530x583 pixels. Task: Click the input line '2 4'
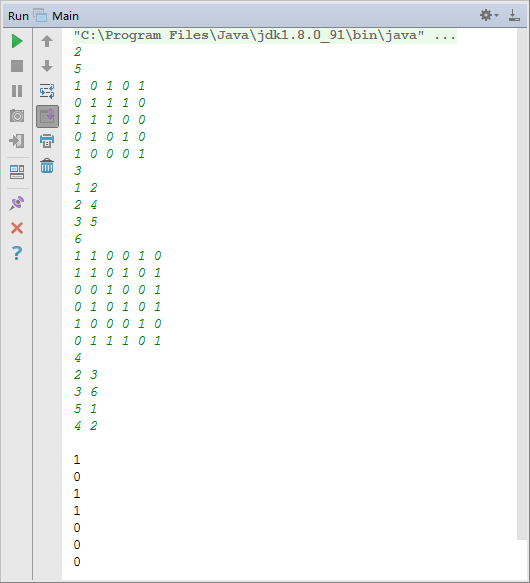click(x=86, y=205)
